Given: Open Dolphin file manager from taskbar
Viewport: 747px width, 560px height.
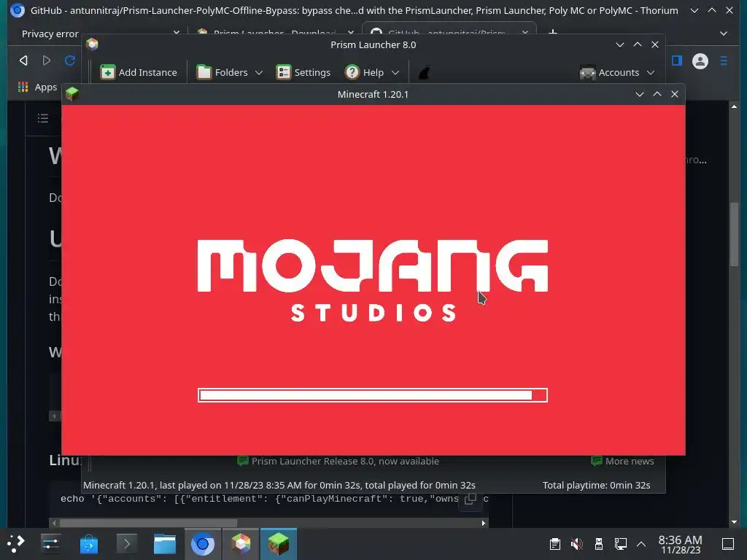Looking at the screenshot, I should click(x=165, y=543).
